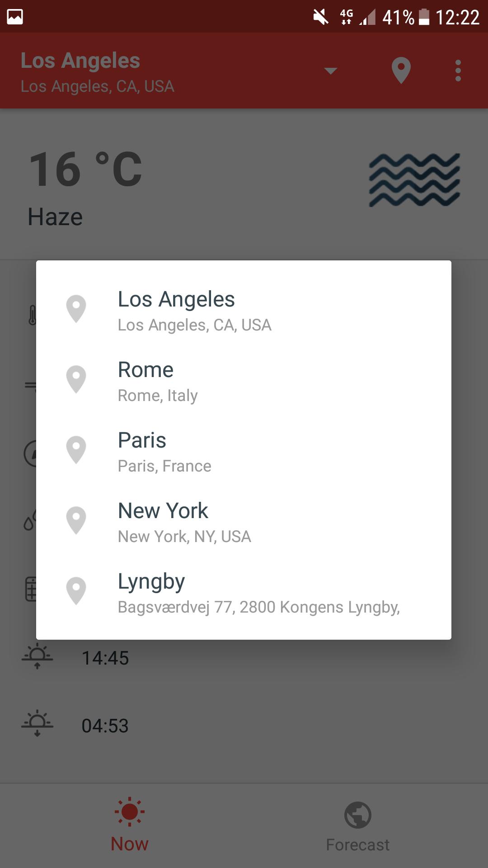The image size is (488, 868).
Task: Tap the Los Angeles header title
Action: 80,61
